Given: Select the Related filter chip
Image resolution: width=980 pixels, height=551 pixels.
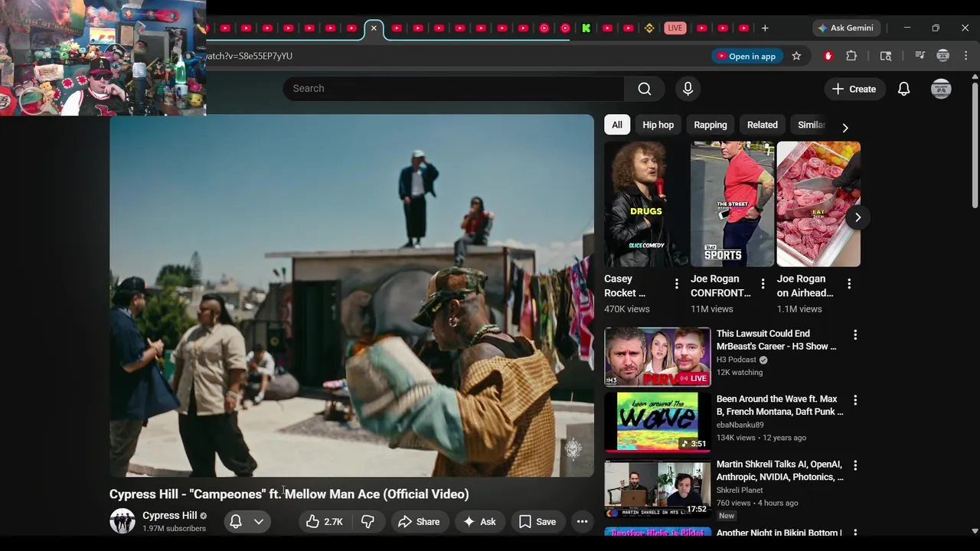Looking at the screenshot, I should (763, 125).
